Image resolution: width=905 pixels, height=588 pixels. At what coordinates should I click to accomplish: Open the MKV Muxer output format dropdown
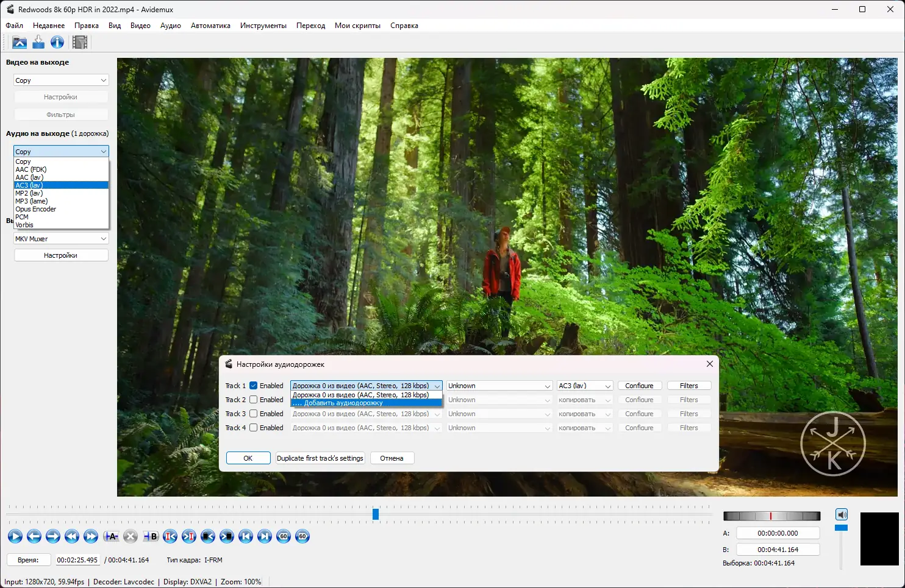[x=61, y=239]
